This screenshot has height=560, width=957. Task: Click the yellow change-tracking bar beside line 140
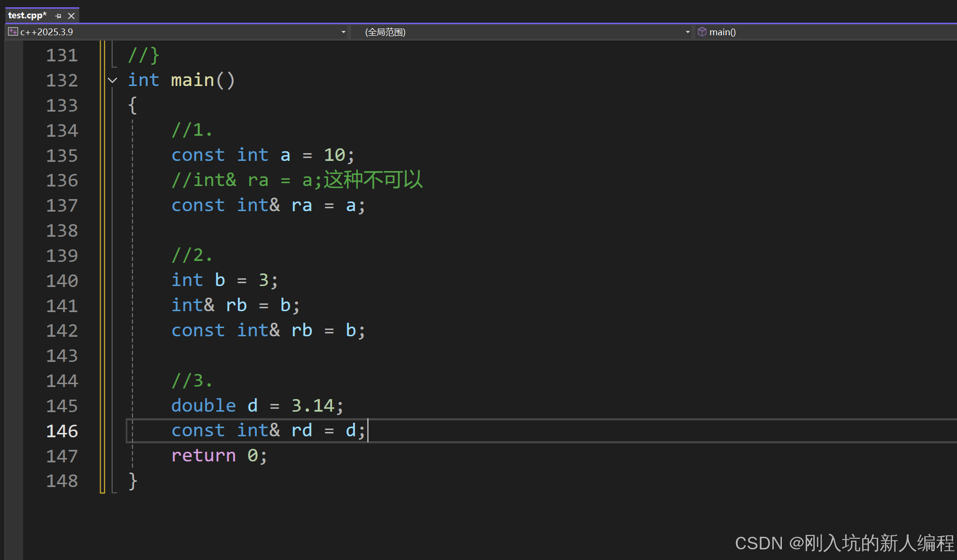[x=102, y=281]
